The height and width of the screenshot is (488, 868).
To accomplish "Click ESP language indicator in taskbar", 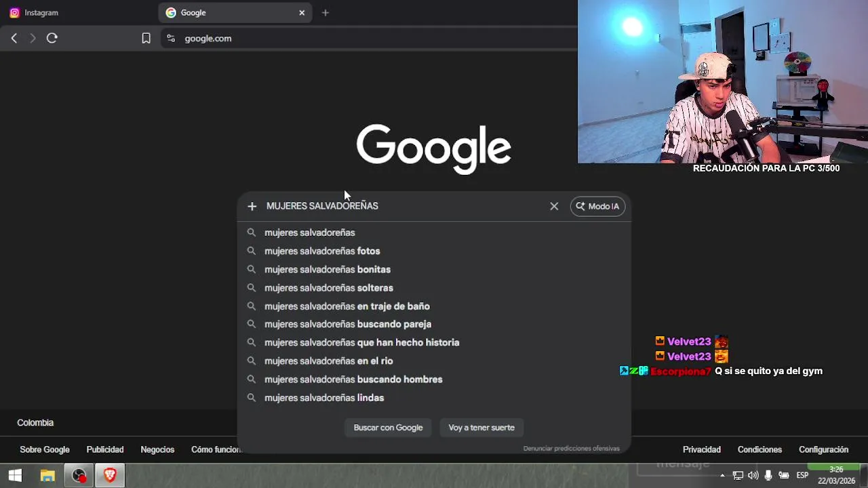I will pos(802,476).
